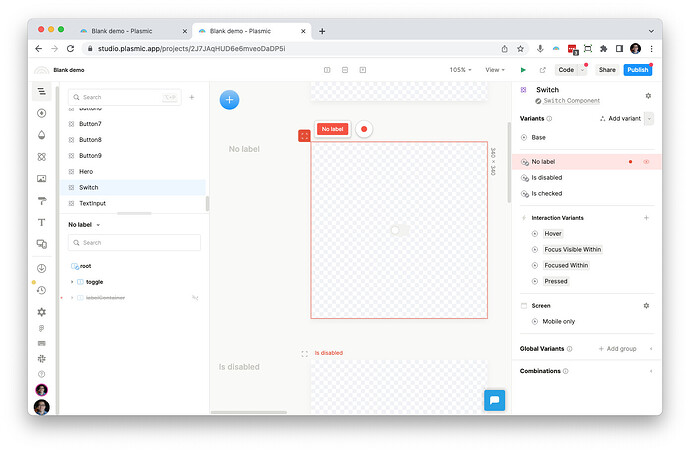Toggle the eye icon on No label variant
The width and height of the screenshot is (690, 451).
646,161
